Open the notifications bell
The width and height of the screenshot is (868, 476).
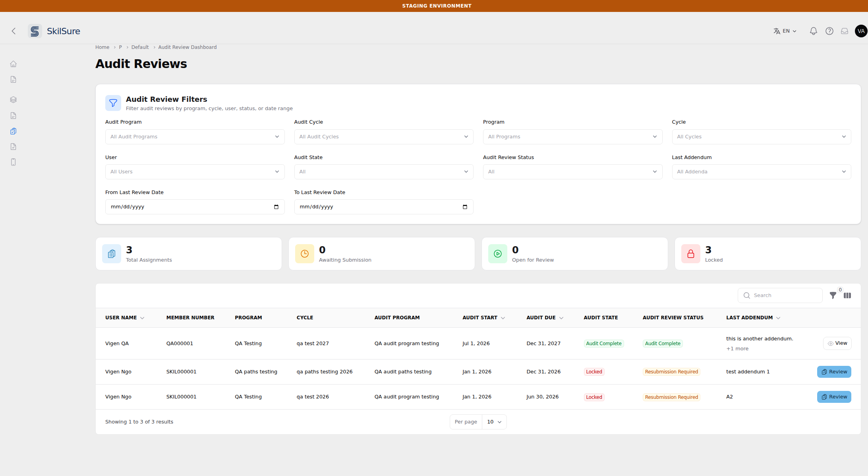pyautogui.click(x=813, y=31)
